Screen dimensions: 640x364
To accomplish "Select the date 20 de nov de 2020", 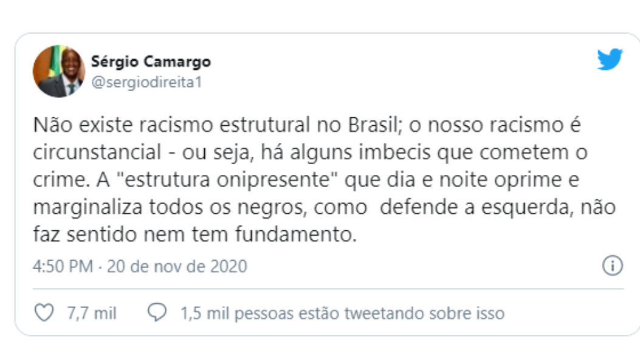I will tap(177, 266).
